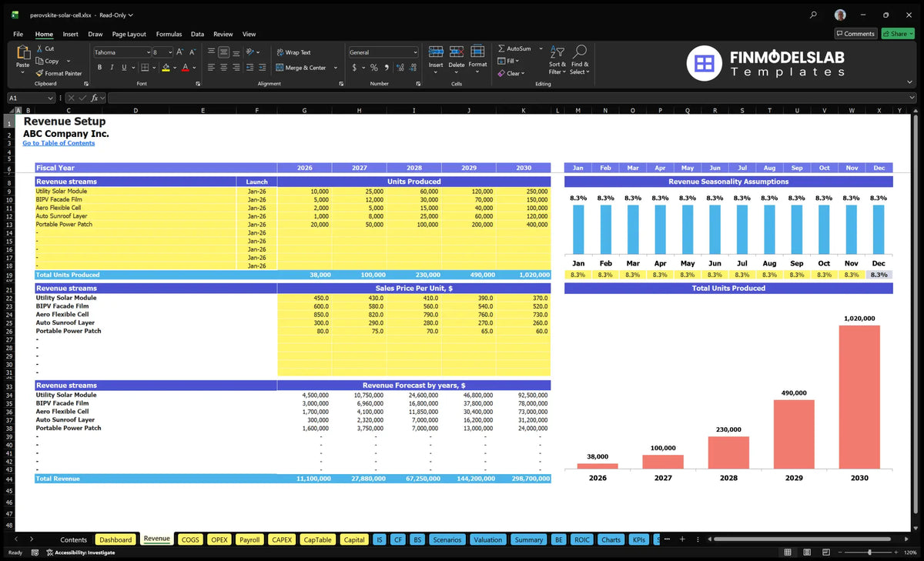Apply Percent Style format

(x=374, y=68)
